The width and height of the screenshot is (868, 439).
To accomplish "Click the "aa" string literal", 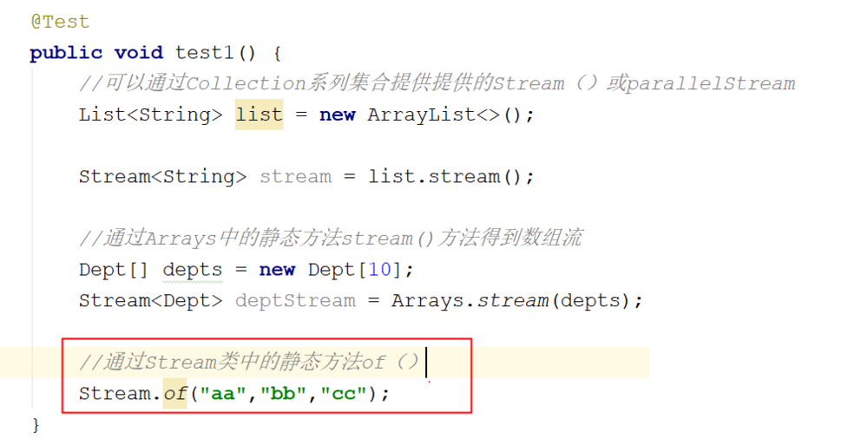I will [223, 394].
